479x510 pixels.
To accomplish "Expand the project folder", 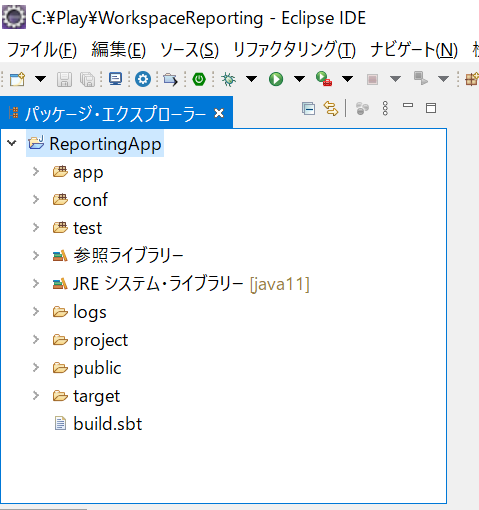I will pyautogui.click(x=36, y=340).
